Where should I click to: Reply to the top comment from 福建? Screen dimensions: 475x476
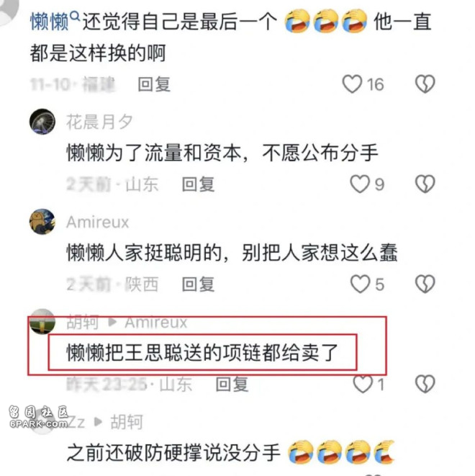point(154,84)
